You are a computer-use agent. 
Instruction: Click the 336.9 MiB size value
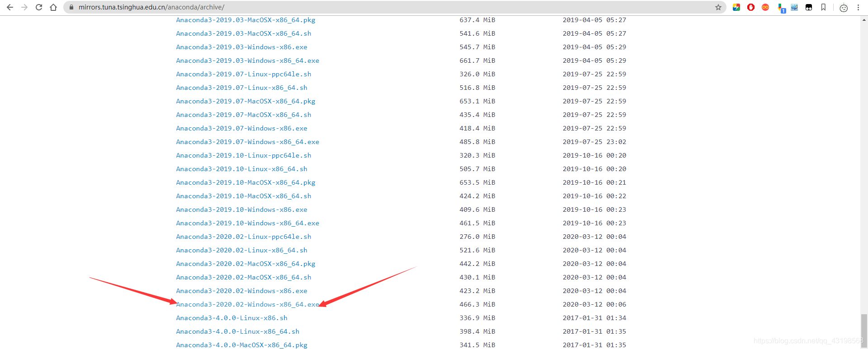477,318
